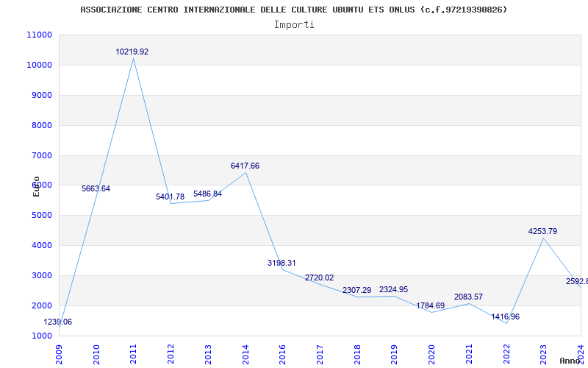
Task: Click the x-axis year 2010
Action: pyautogui.click(x=96, y=355)
